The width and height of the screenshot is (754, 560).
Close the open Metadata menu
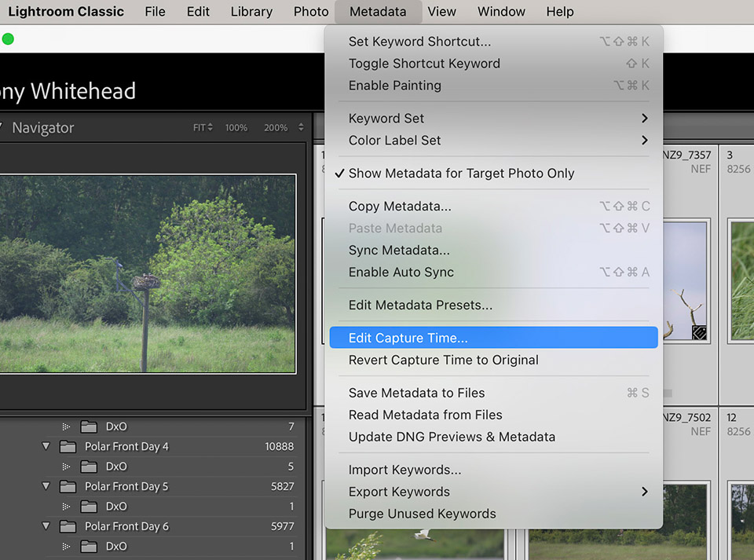pyautogui.click(x=378, y=12)
